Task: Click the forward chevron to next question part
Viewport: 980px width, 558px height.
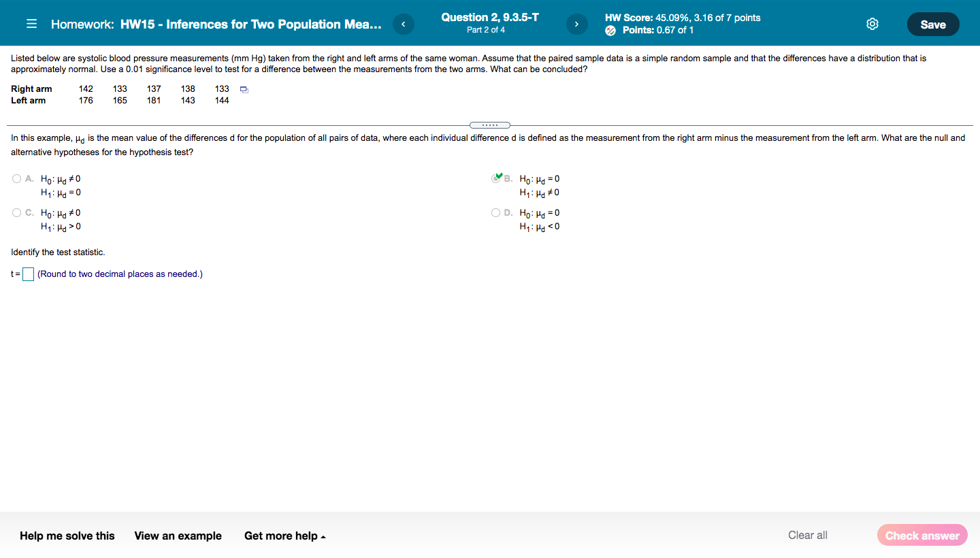Action: click(x=576, y=23)
